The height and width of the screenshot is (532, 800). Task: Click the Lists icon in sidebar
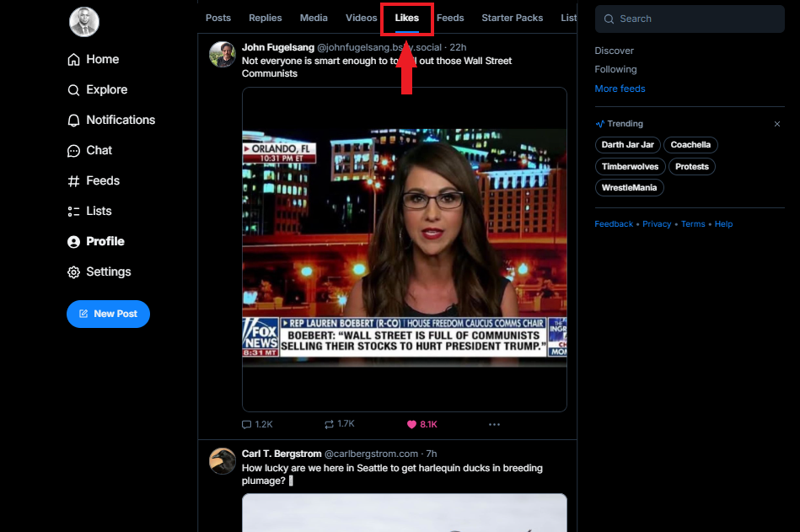coord(73,212)
